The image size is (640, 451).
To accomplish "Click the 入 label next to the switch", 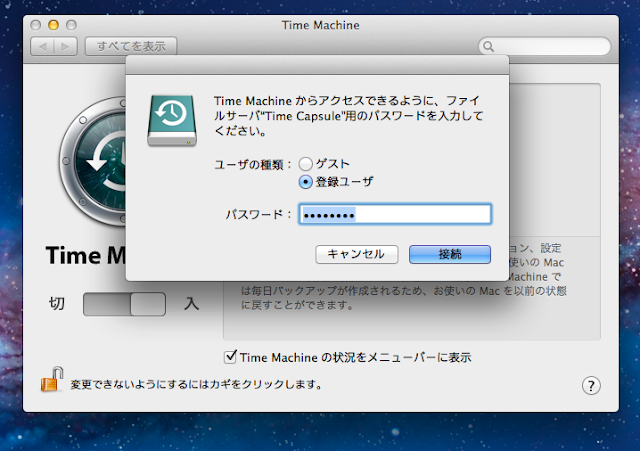I will 191,304.
